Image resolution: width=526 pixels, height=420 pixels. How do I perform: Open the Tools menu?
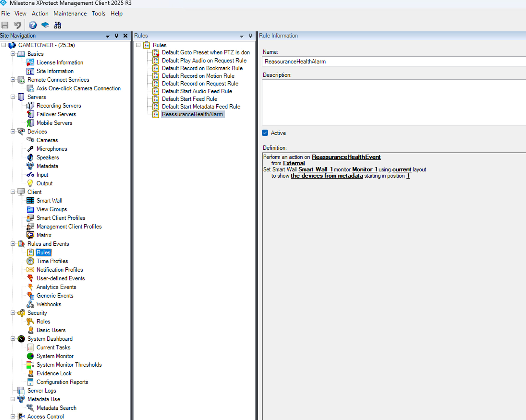(x=98, y=13)
